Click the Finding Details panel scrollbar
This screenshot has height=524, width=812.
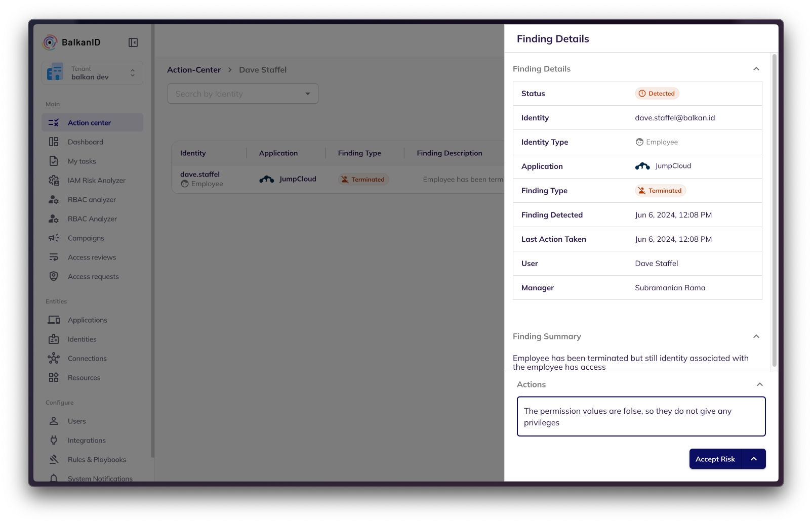point(775,210)
